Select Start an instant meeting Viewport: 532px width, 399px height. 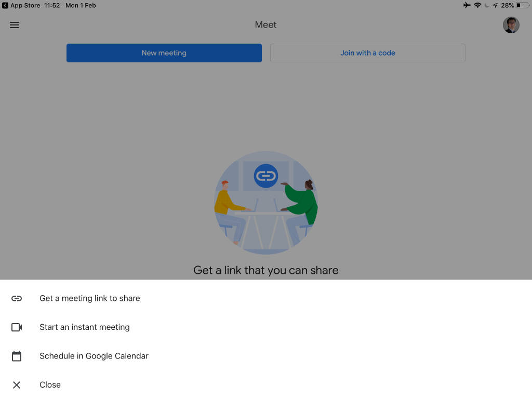click(x=85, y=327)
